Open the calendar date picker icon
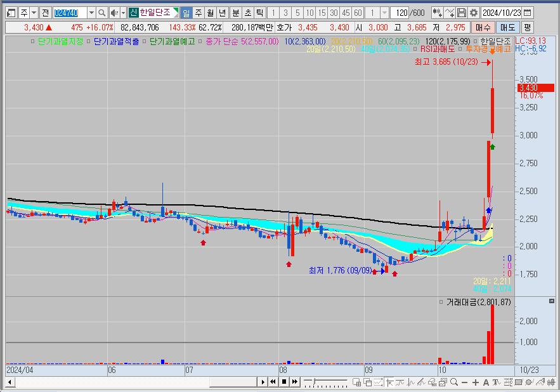The image size is (560, 392). pos(528,13)
